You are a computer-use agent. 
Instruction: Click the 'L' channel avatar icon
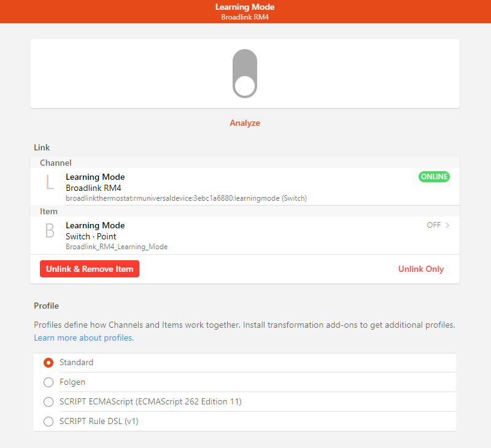[x=50, y=182]
